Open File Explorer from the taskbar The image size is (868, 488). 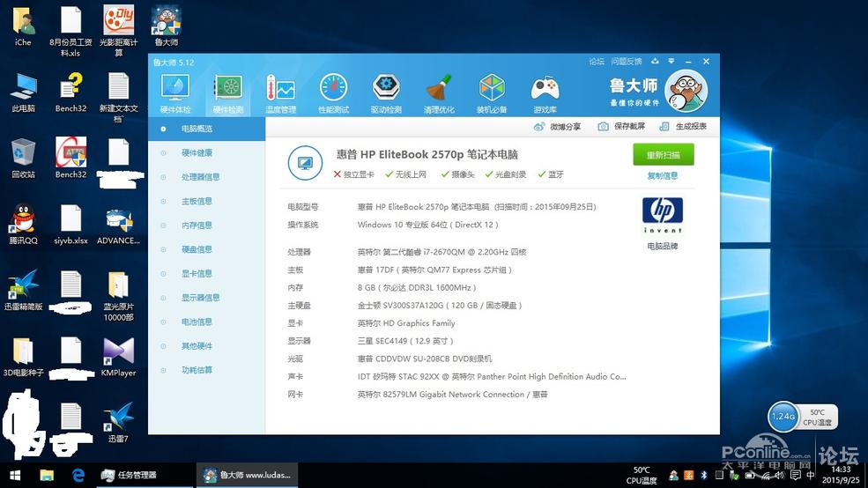(47, 476)
